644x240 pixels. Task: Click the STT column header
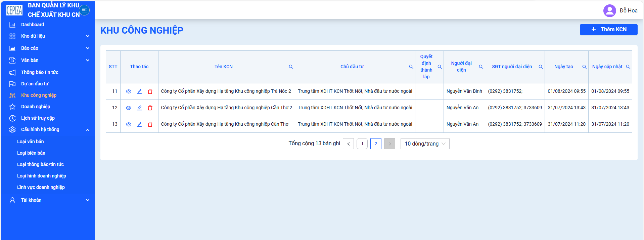pyautogui.click(x=113, y=67)
